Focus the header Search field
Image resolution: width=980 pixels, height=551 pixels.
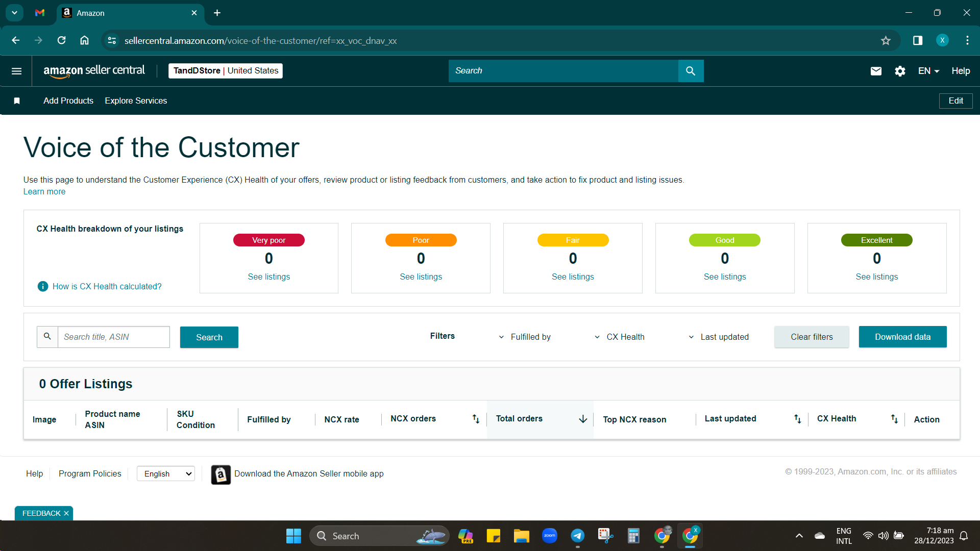(x=563, y=71)
